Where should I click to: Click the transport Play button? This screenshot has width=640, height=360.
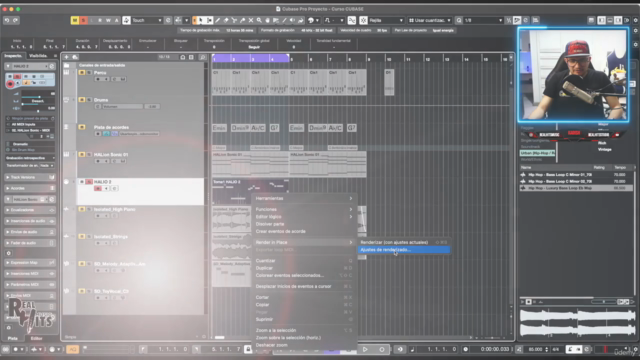click(x=365, y=349)
